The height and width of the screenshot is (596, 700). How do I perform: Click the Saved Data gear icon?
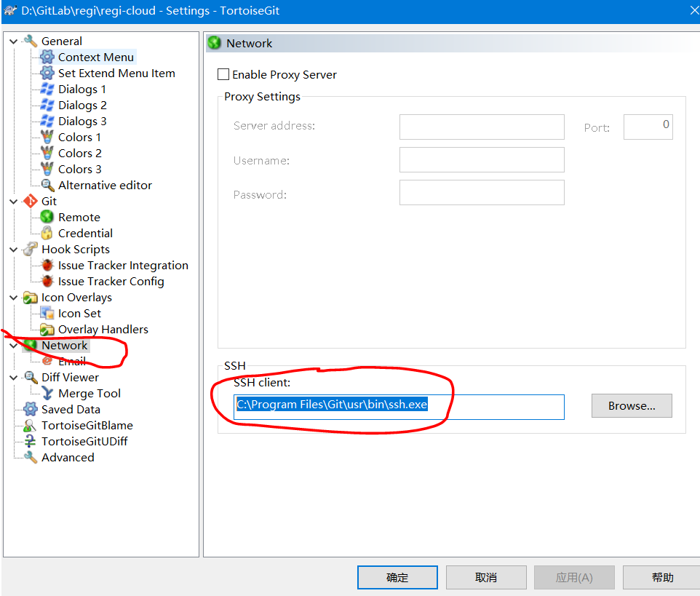pos(30,409)
